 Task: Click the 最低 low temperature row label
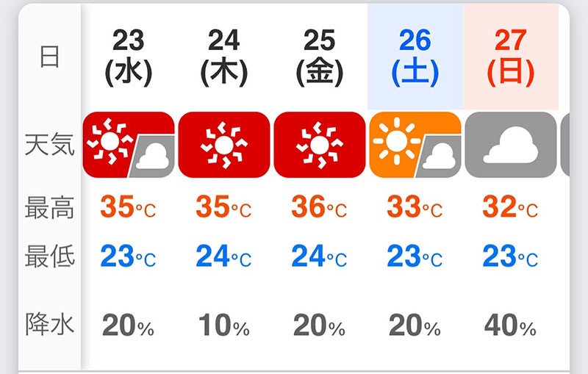pos(49,257)
